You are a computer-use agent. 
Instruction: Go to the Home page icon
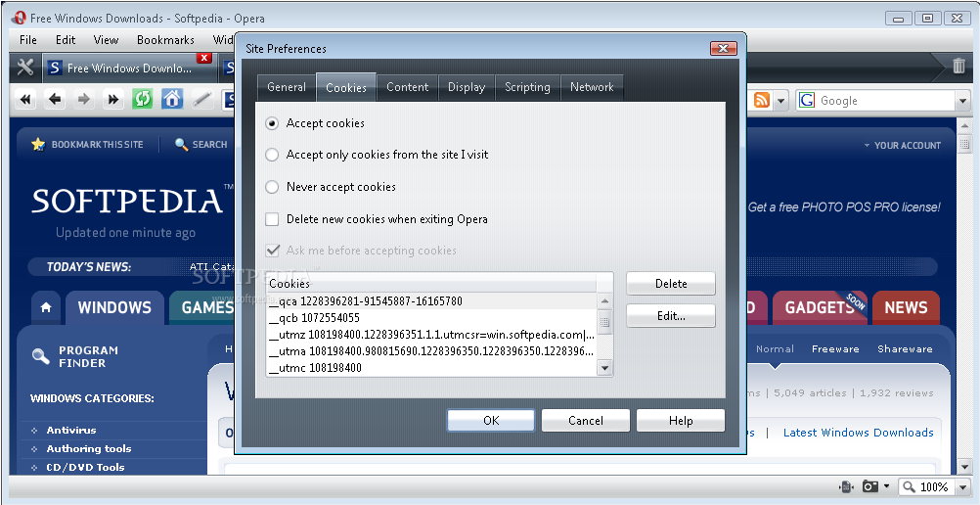pos(172,99)
